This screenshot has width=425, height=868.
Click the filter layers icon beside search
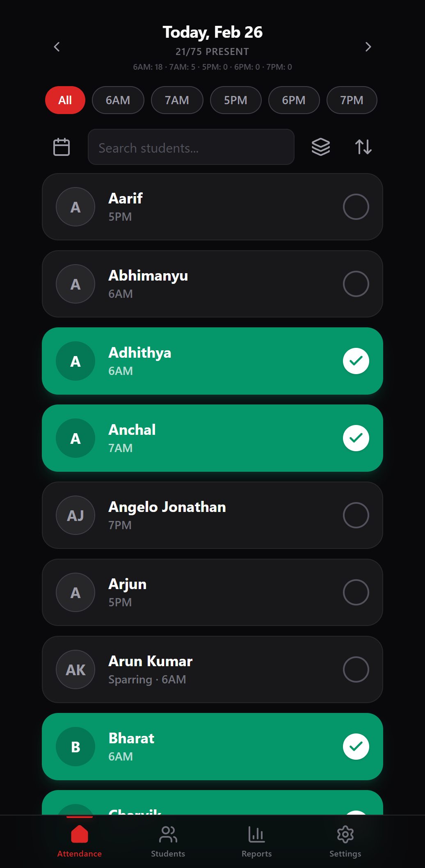pyautogui.click(x=320, y=146)
